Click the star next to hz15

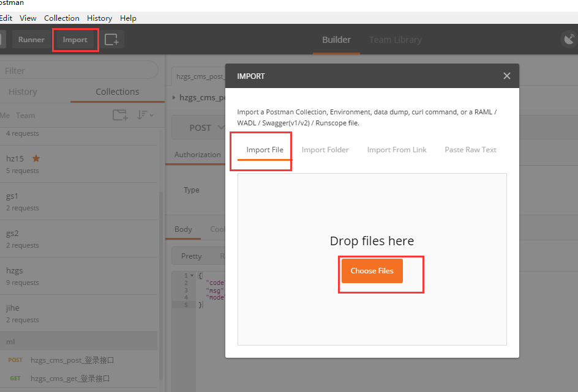(36, 158)
